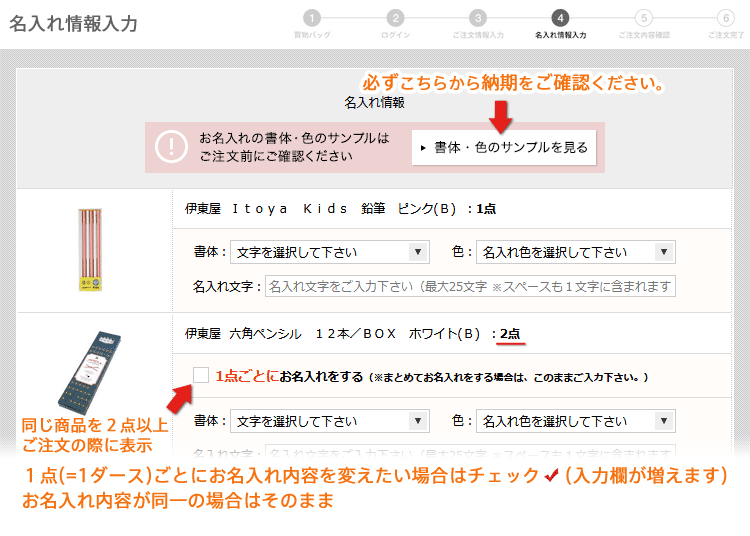Click 名入れ文字 input for Itoya Kids pencil

click(x=470, y=286)
